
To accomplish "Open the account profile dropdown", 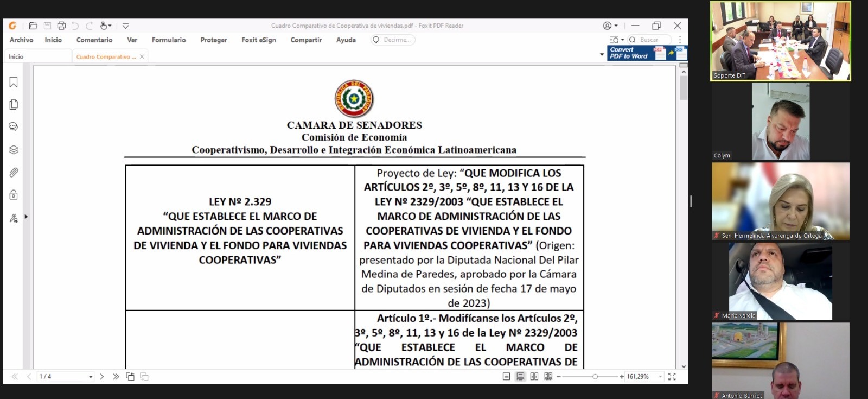I will 610,26.
